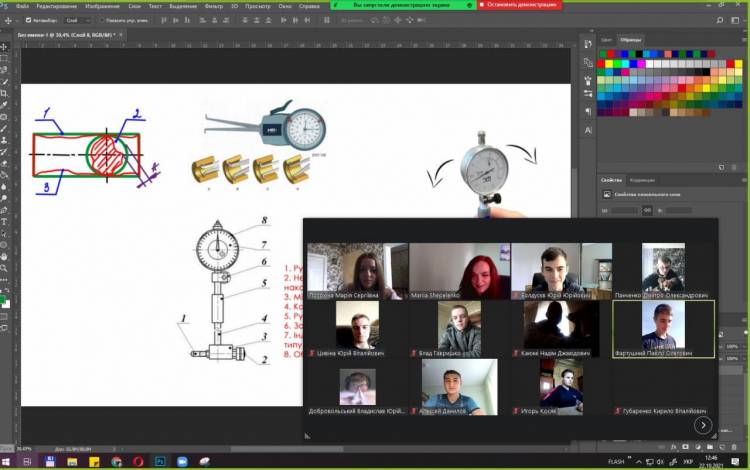Viewport: 750px width, 470px height.
Task: Open the Layer/Group auto-select dropdown
Action: 76,19
